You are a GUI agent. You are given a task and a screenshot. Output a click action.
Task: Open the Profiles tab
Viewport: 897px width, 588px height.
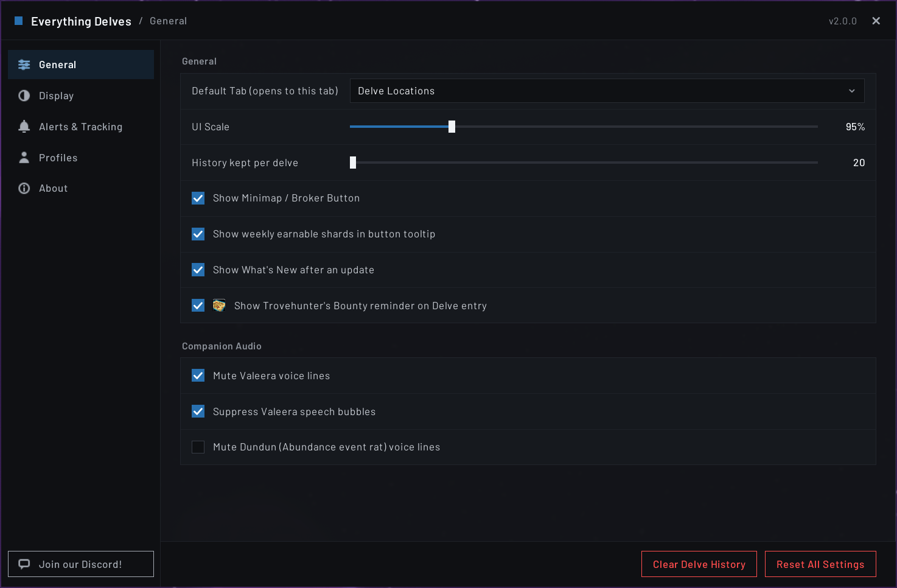click(x=81, y=158)
